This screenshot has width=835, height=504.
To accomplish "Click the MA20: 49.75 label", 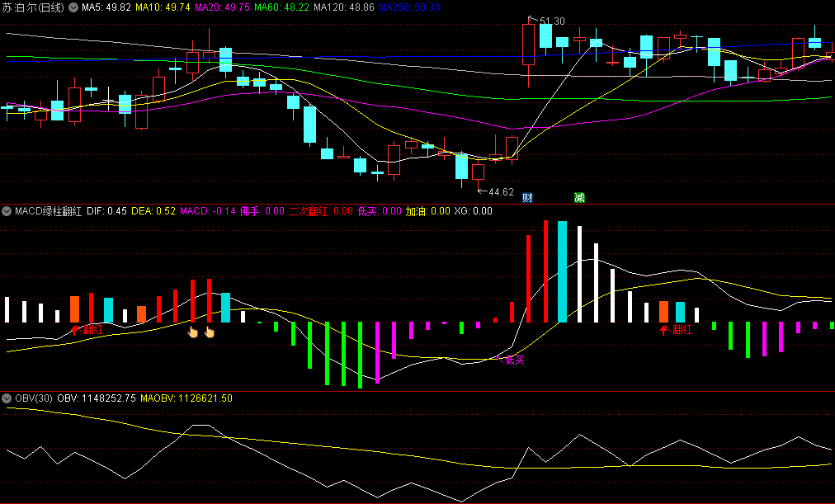I will (222, 7).
